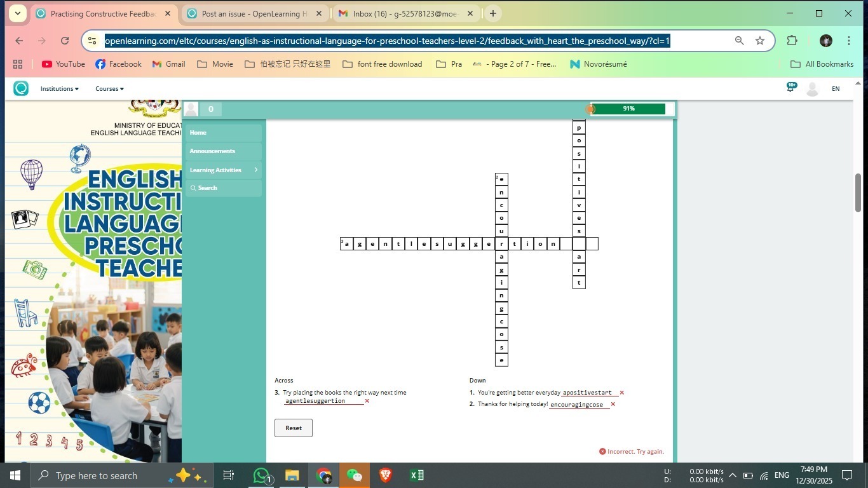
Task: Show hidden system tray icons
Action: pyautogui.click(x=732, y=475)
